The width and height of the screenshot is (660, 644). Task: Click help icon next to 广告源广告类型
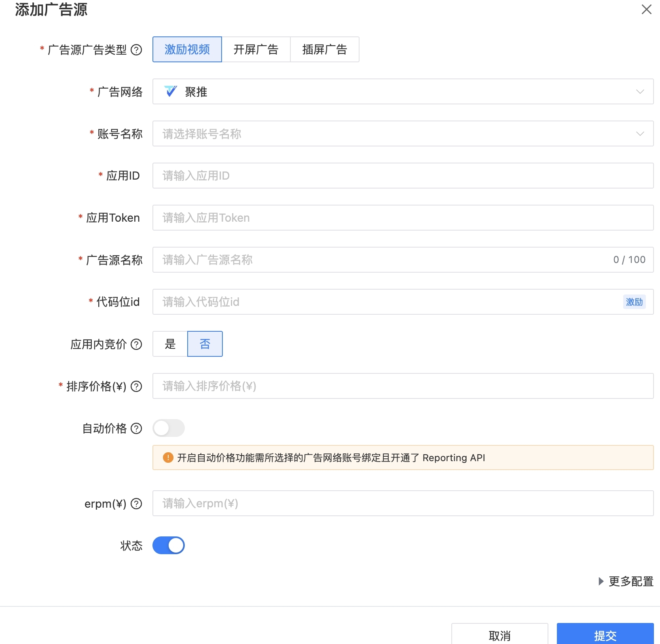coord(137,50)
